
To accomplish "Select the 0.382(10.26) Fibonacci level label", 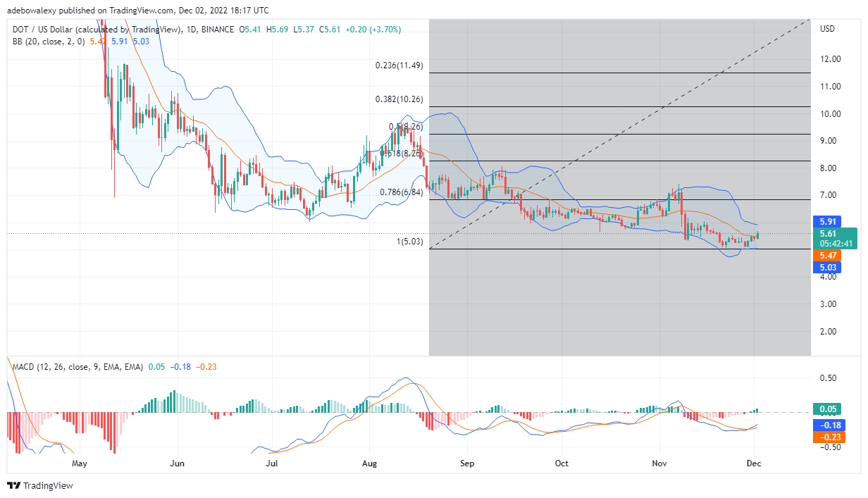I will [x=398, y=99].
